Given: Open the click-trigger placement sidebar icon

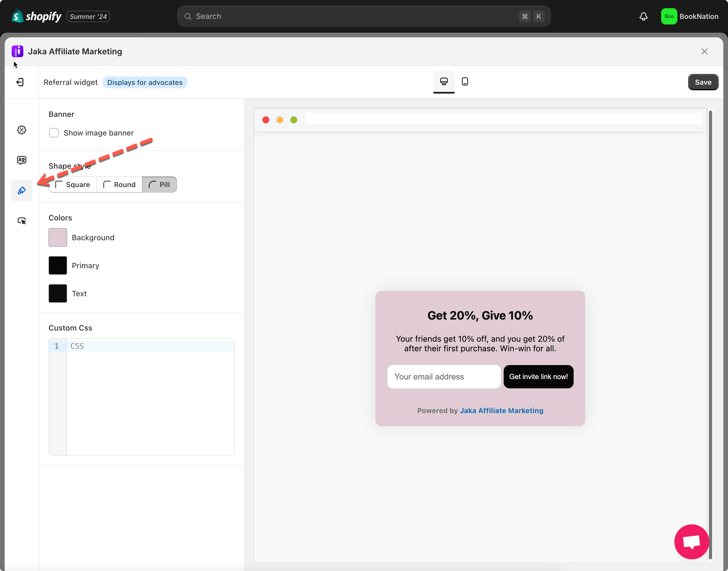Looking at the screenshot, I should [x=22, y=221].
